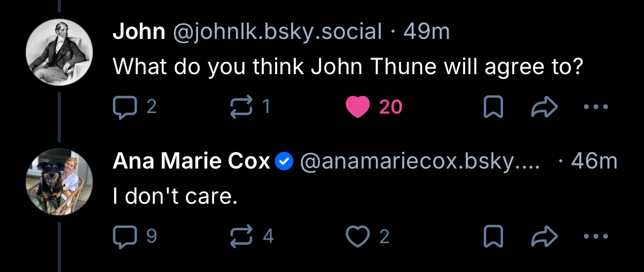
Task: View Ana Marie Cox's avatar photo
Action: click(59, 181)
